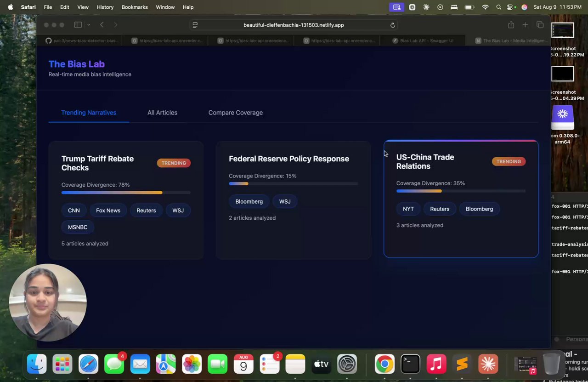Reload the page with the refresh icon
Viewport: 588px width, 382px height.
(x=393, y=25)
